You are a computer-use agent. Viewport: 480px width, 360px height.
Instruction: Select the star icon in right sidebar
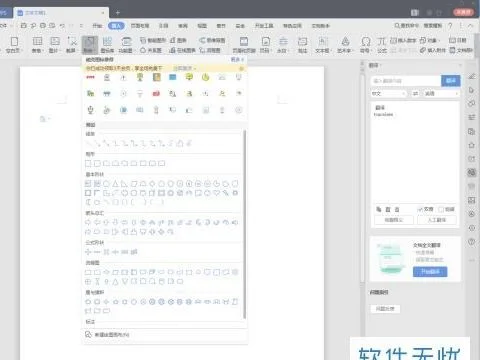471,145
